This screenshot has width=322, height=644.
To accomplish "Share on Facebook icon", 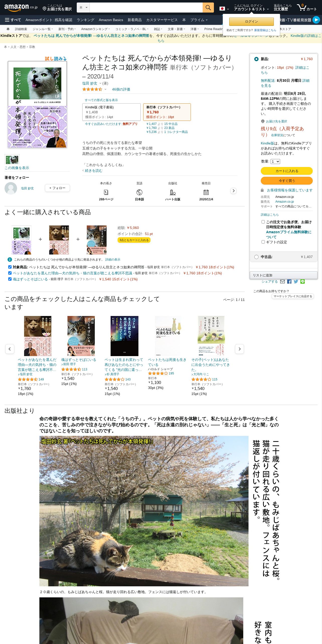I will (x=289, y=282).
